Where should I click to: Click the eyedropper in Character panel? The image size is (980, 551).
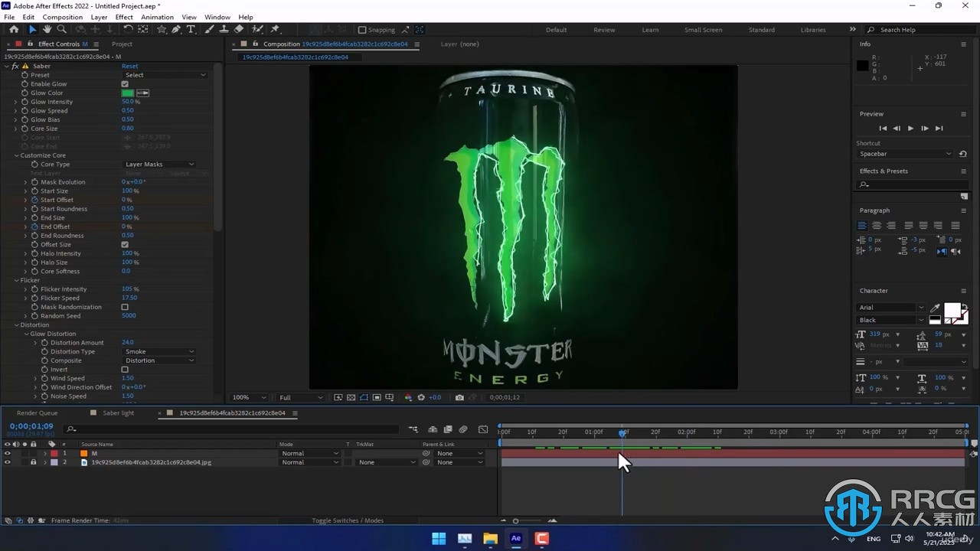(x=935, y=308)
